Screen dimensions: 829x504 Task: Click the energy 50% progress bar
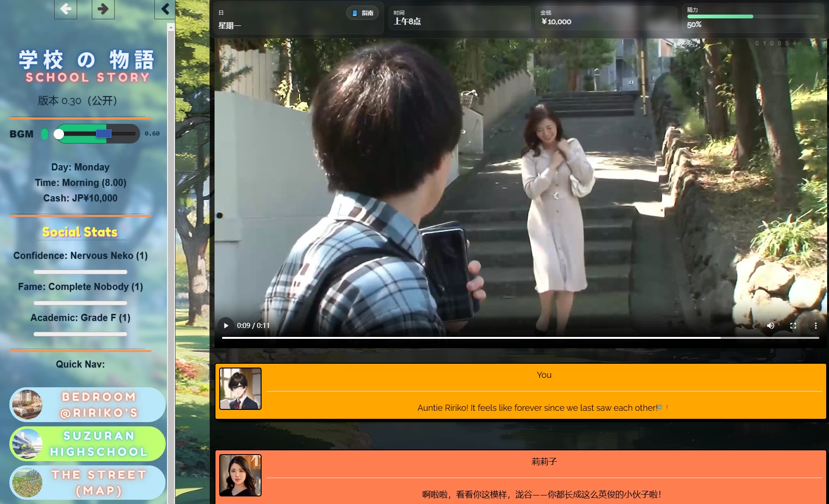(752, 16)
